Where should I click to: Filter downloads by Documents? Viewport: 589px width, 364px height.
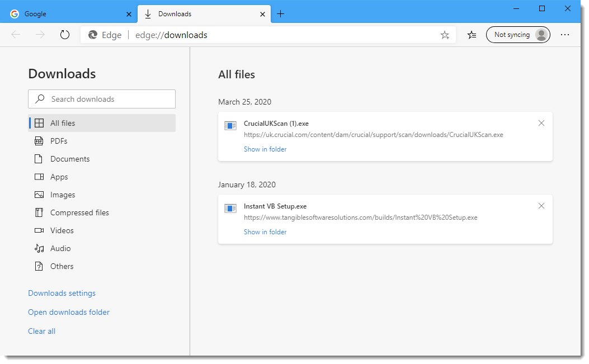(102, 159)
